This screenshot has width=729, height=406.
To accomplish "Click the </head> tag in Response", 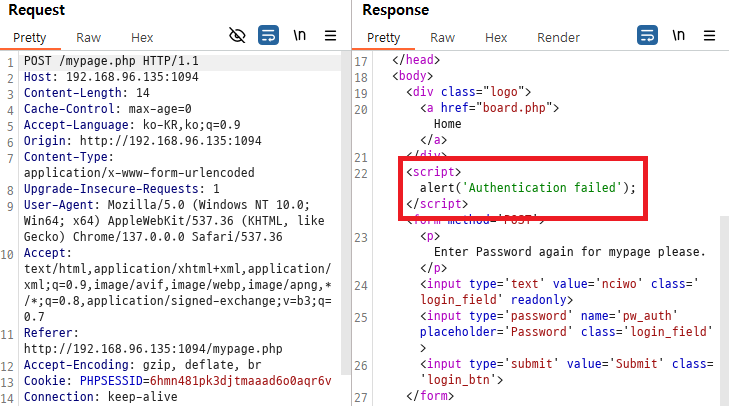I will pos(416,60).
